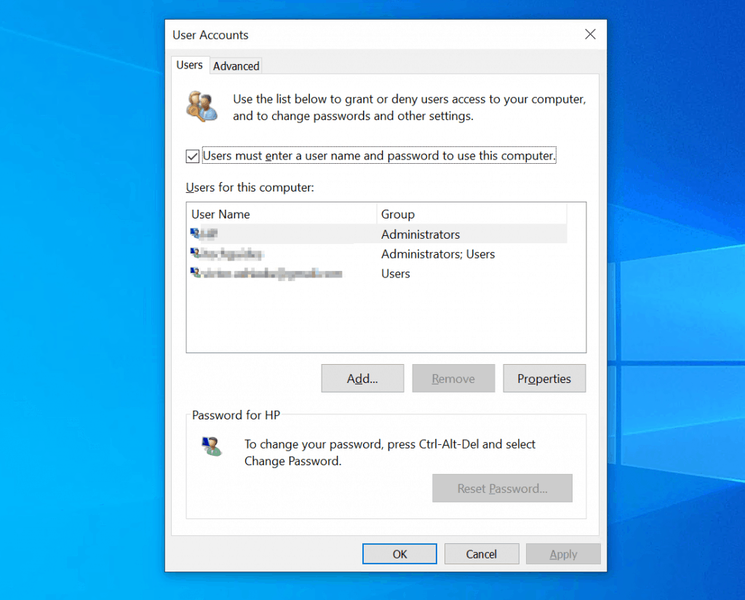This screenshot has width=745, height=600.
Task: Select the row with group Administrators
Action: coord(377,234)
